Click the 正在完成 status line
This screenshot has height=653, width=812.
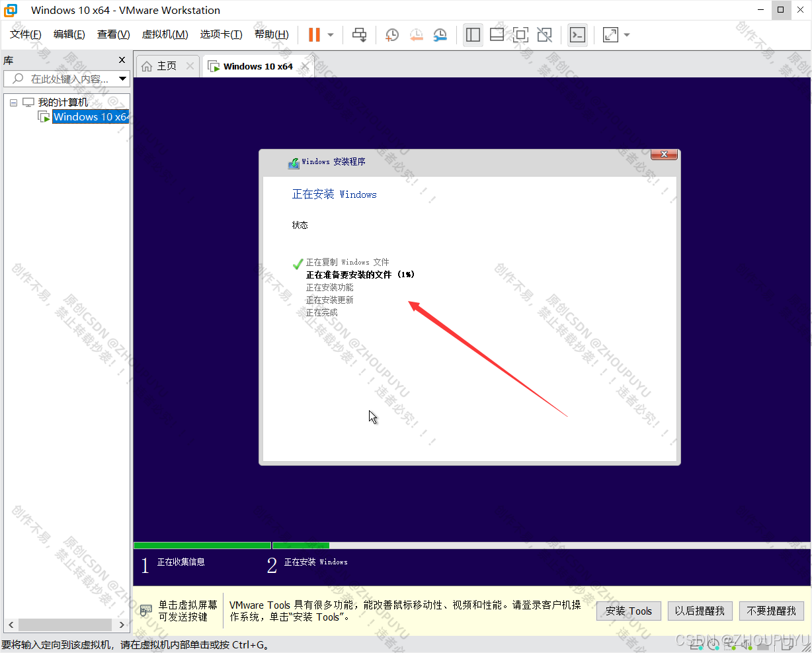(322, 312)
